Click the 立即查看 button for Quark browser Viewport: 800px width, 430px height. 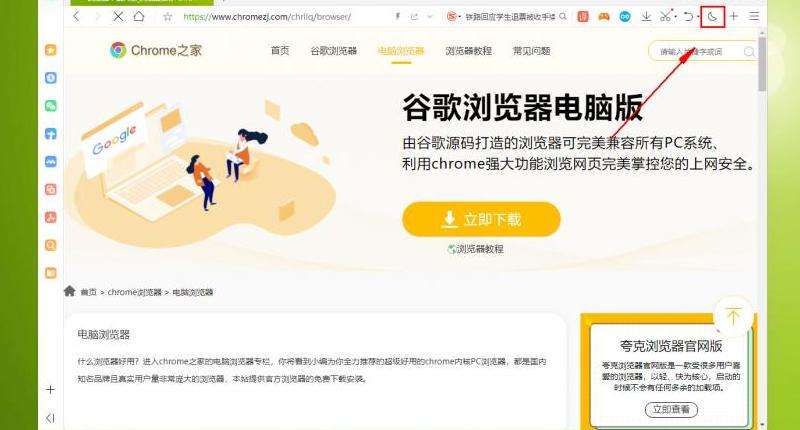pos(671,409)
